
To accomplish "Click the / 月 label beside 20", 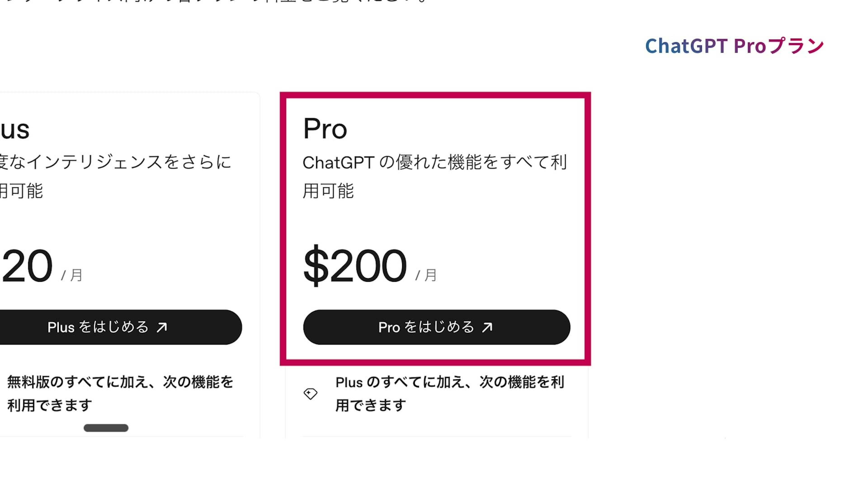I will tap(72, 275).
